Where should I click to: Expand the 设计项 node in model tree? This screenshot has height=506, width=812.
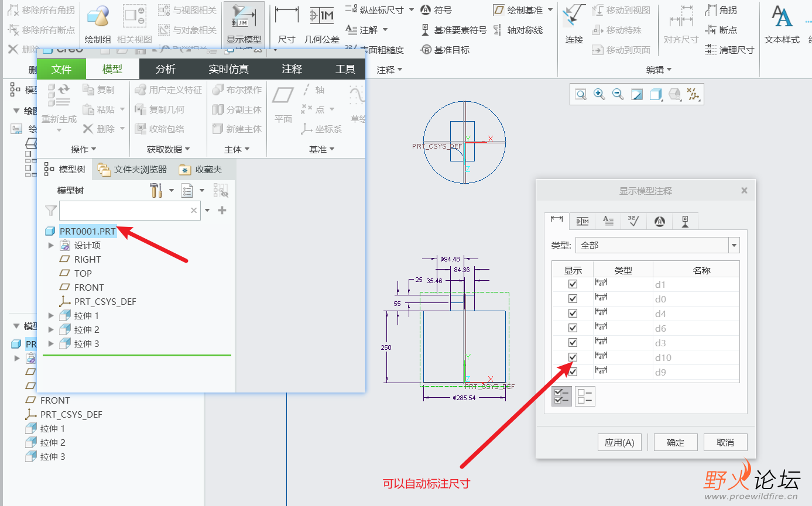(x=51, y=246)
